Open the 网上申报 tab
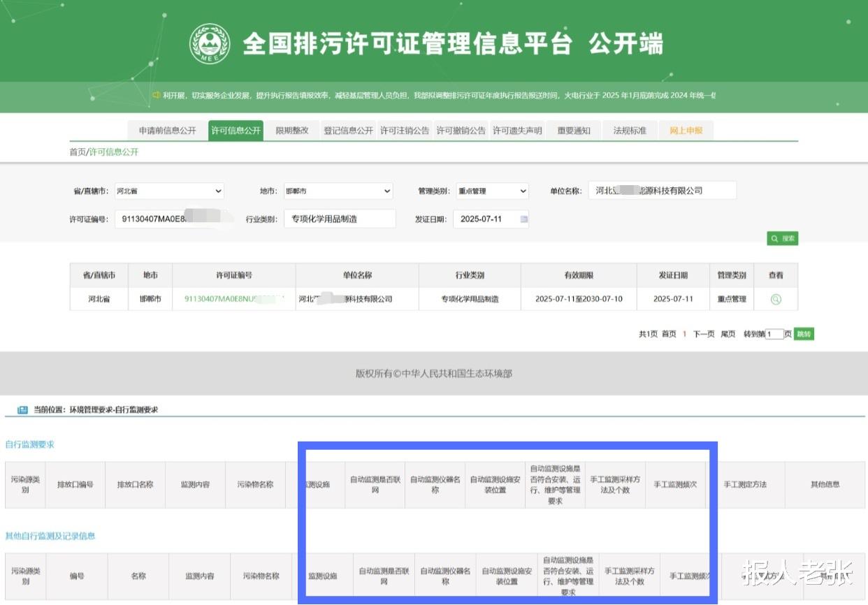Viewport: 868px width, 605px height. tap(686, 131)
